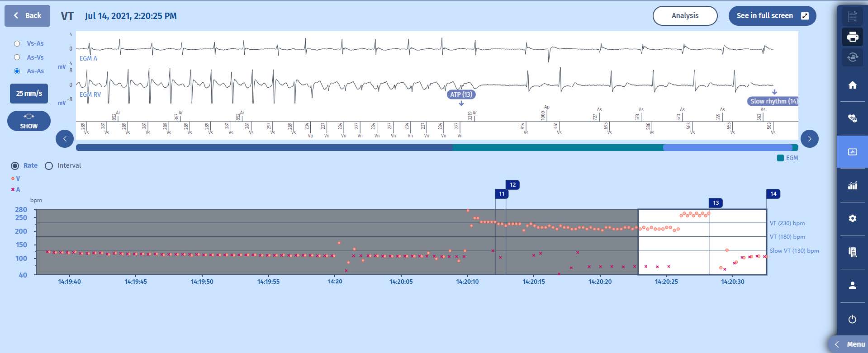
Task: Click the power icon in the sidebar
Action: tap(852, 319)
